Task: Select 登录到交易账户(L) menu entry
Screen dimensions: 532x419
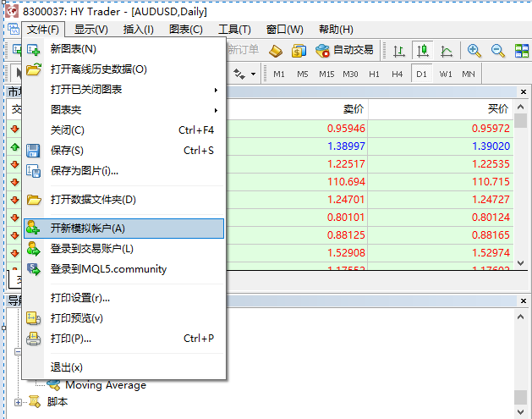Action: click(92, 249)
